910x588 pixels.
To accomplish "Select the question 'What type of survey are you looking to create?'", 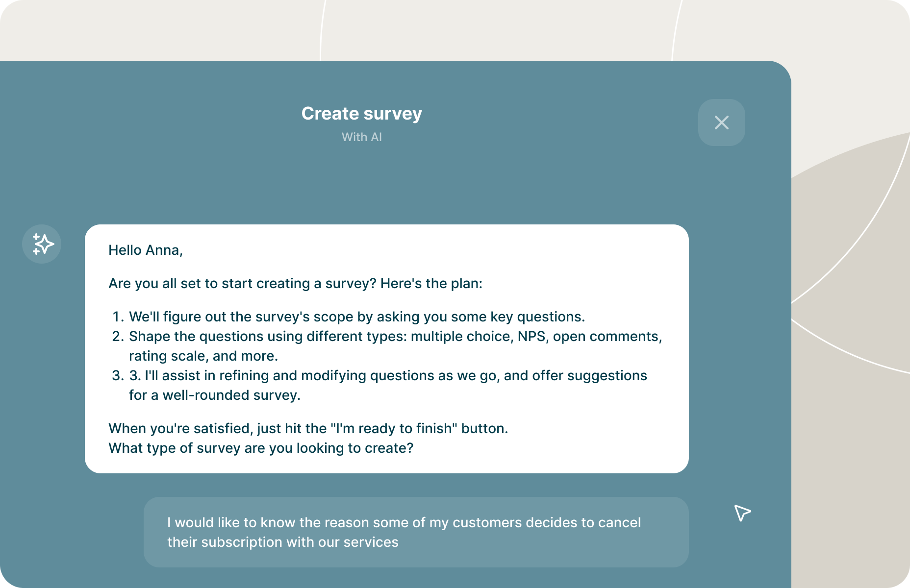I will pos(261,447).
